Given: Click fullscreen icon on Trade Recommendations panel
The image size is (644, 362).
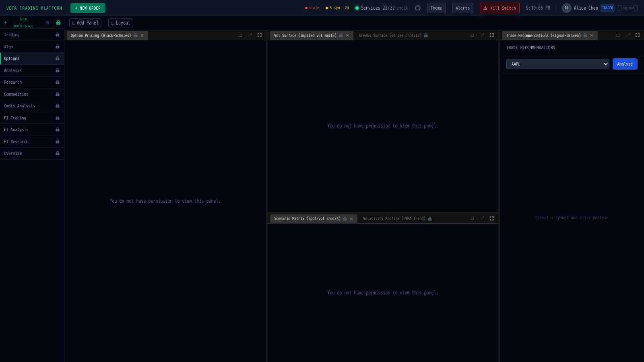Looking at the screenshot, I should 638,35.
